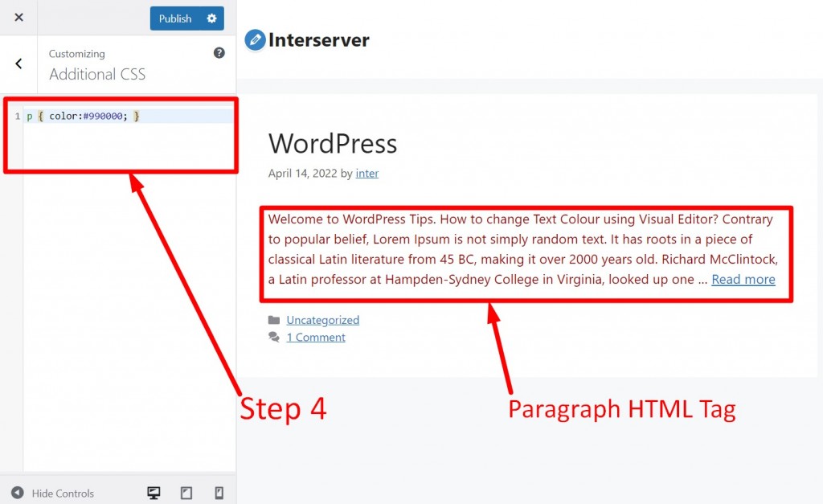Follow the Read more link

tap(743, 279)
